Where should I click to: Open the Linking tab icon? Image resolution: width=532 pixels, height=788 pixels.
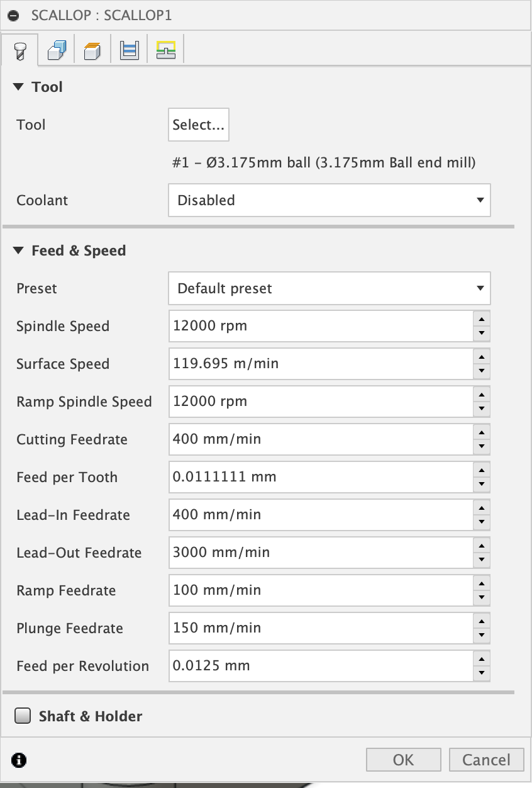tap(165, 50)
